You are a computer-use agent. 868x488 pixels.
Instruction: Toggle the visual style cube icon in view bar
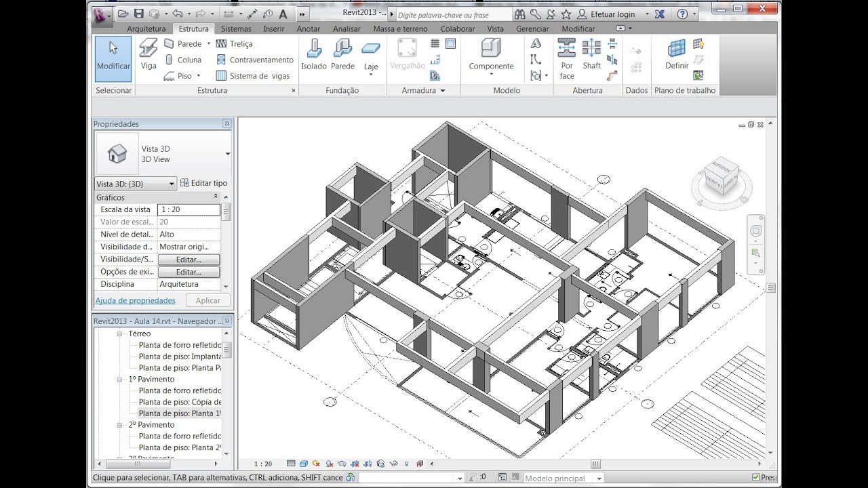(x=304, y=464)
